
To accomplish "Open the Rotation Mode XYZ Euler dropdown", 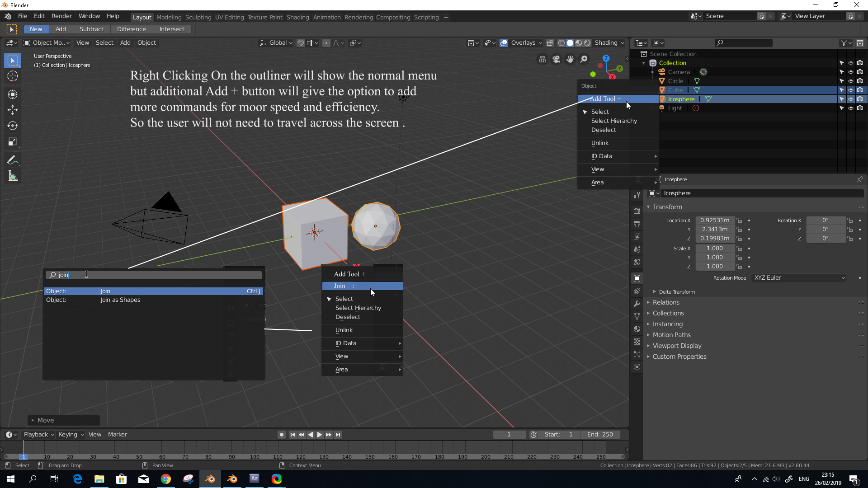I will coord(799,278).
